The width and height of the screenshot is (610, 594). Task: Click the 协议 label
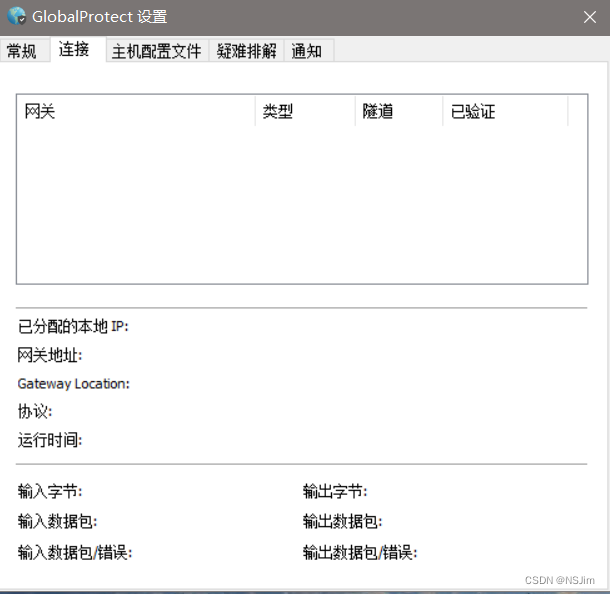click(x=35, y=412)
